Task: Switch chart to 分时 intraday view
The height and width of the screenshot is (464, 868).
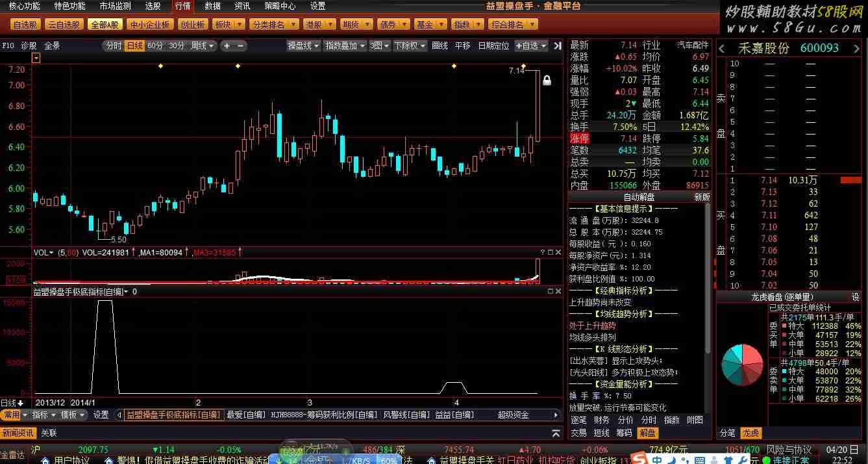Action: (113, 45)
